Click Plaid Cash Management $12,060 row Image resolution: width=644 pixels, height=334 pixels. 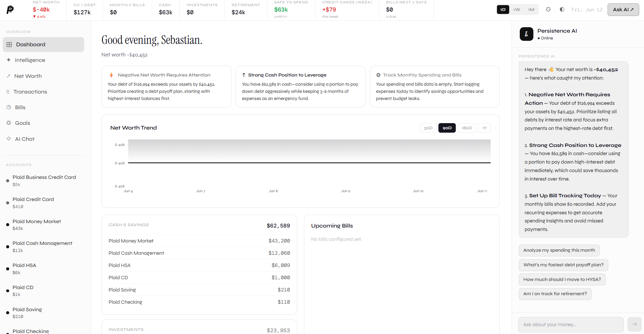(x=199, y=253)
